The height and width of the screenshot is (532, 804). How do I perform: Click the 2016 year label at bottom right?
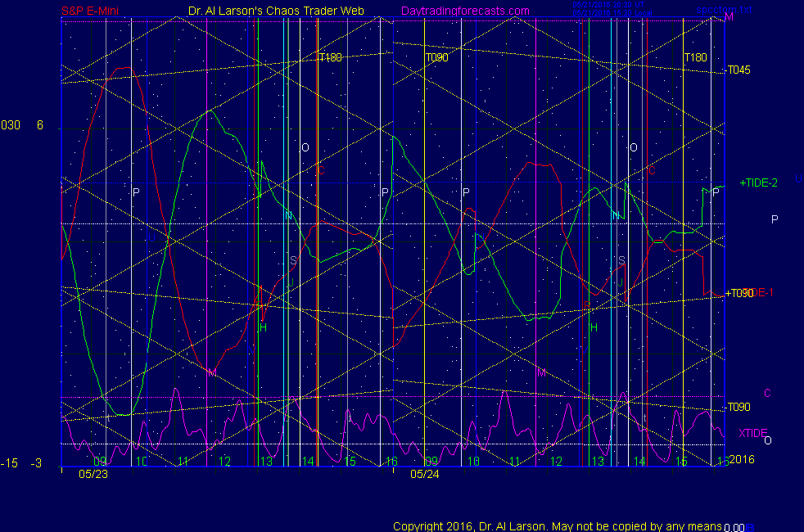tap(741, 461)
